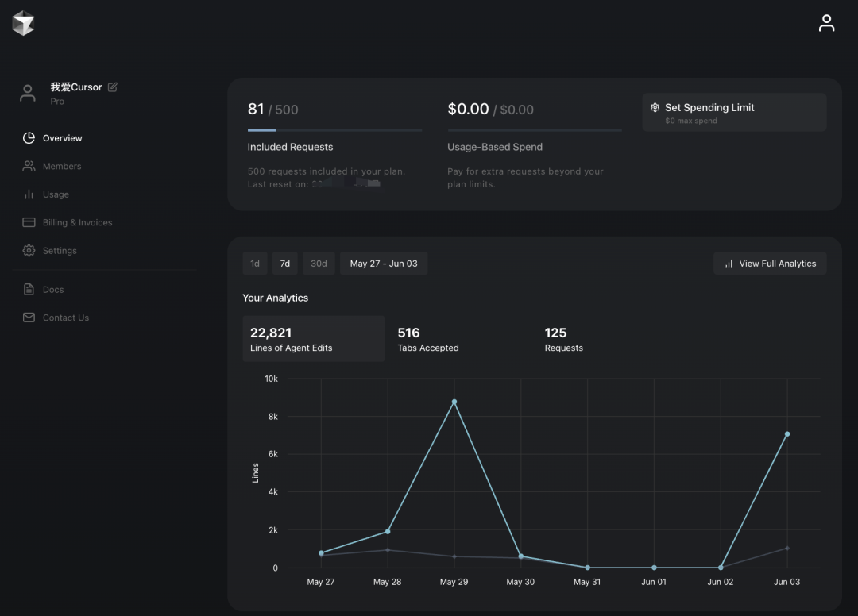Click the edit pencil beside 我爱Cursor

[113, 87]
